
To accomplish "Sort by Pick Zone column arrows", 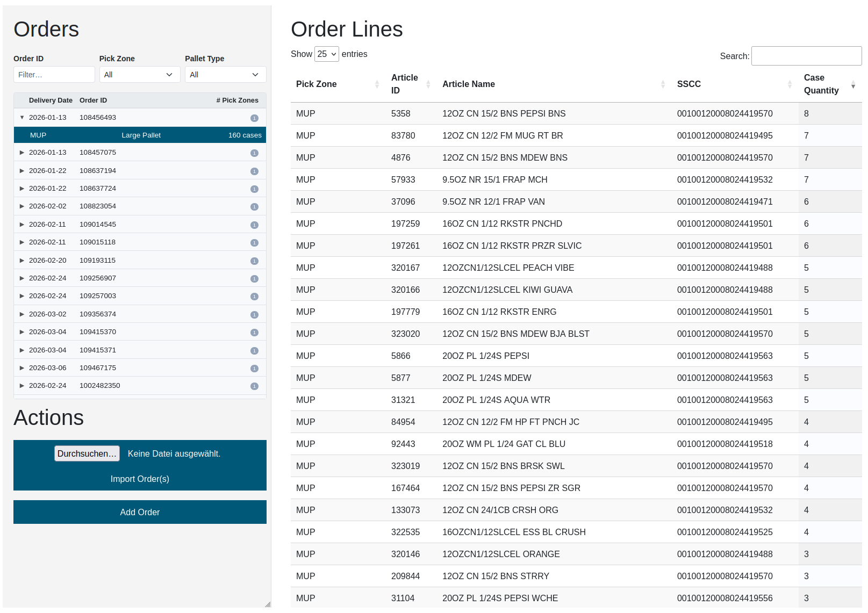I will 377,84.
